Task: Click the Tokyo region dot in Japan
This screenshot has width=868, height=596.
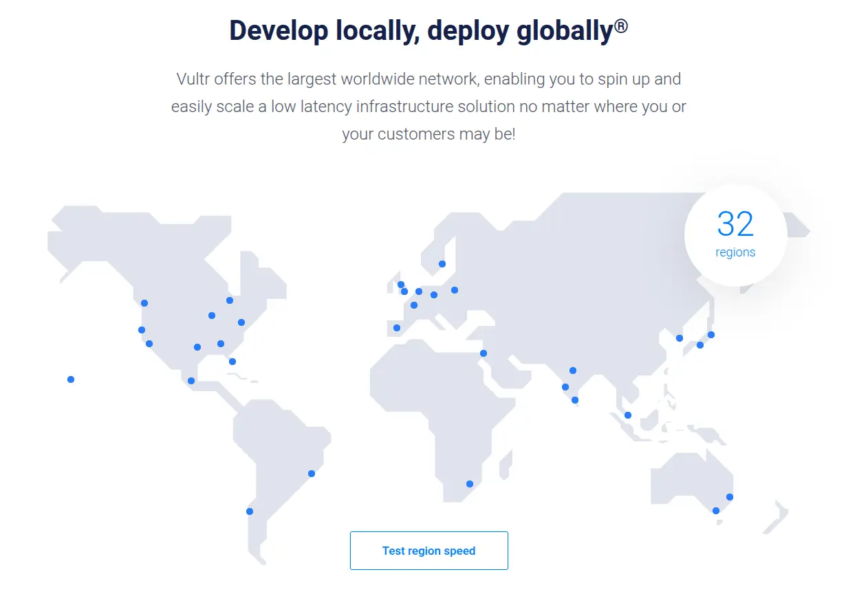Action: click(710, 335)
